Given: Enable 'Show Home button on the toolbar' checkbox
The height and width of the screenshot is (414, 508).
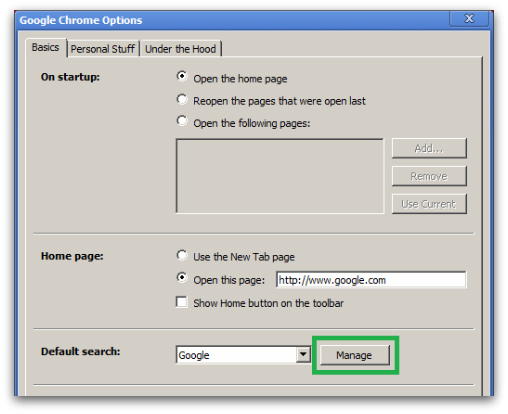Looking at the screenshot, I should [x=182, y=302].
